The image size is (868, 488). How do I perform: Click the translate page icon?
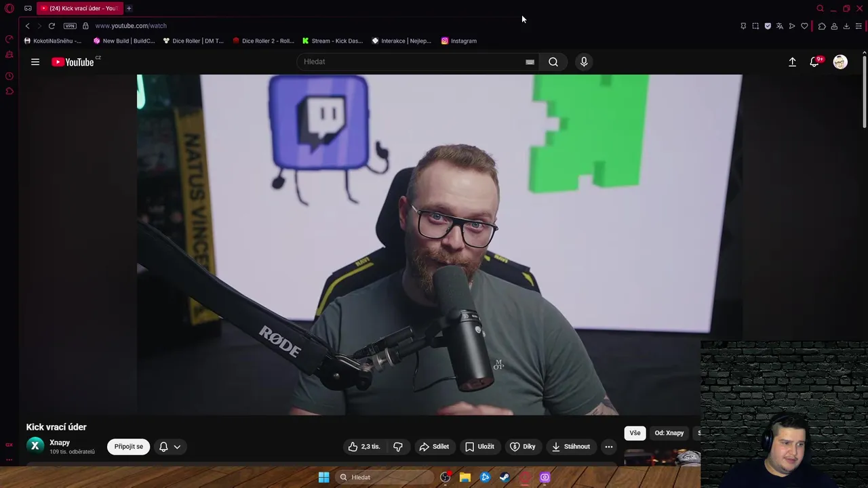coord(780,26)
